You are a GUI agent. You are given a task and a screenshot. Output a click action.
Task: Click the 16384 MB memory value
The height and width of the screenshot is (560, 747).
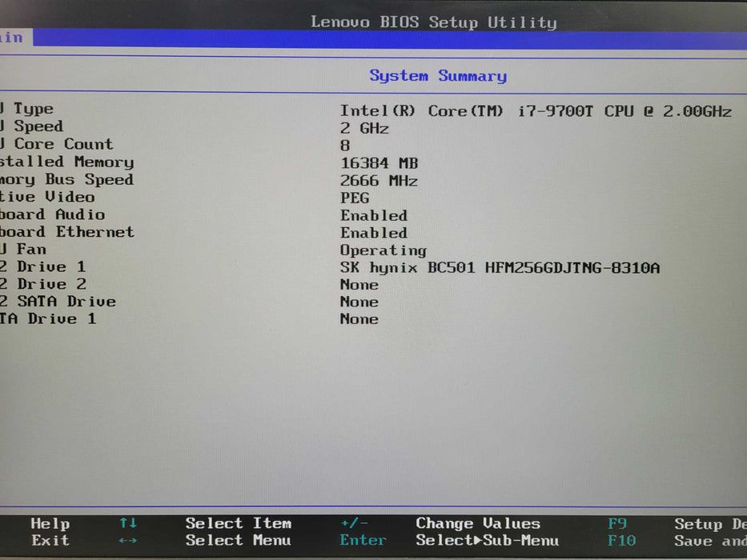380,163
